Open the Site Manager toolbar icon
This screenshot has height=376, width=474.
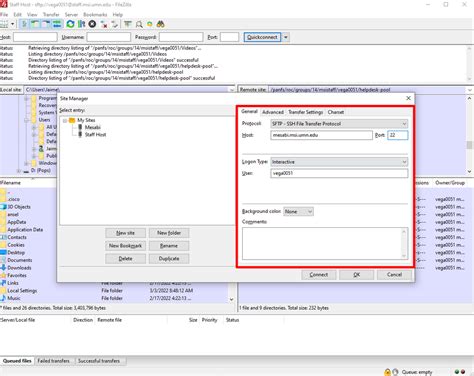pyautogui.click(x=4, y=24)
